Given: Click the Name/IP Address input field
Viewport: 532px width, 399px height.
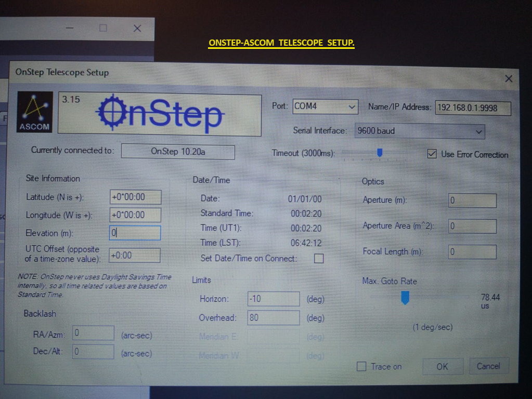Looking at the screenshot, I should 473,108.
